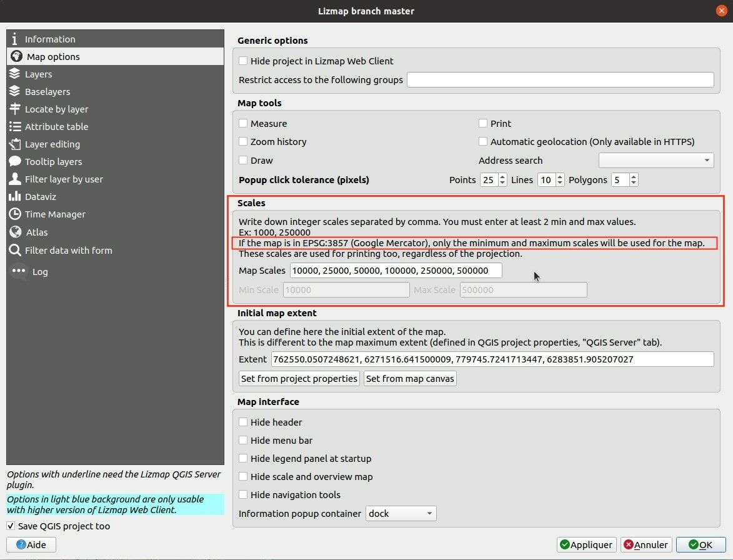The width and height of the screenshot is (733, 560).
Task: Click the Layers stack icon in sidebar
Action: pos(15,74)
